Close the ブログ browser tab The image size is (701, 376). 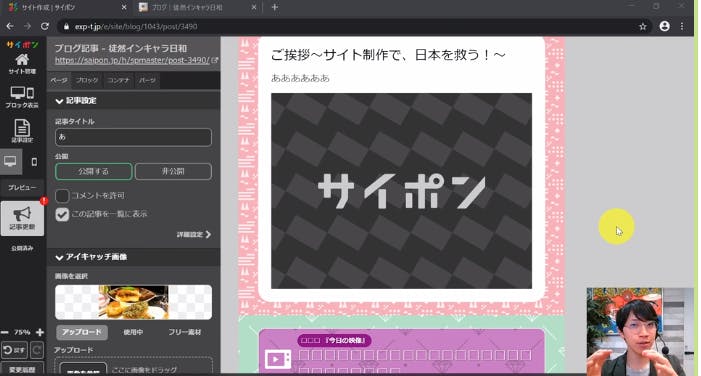(x=253, y=7)
